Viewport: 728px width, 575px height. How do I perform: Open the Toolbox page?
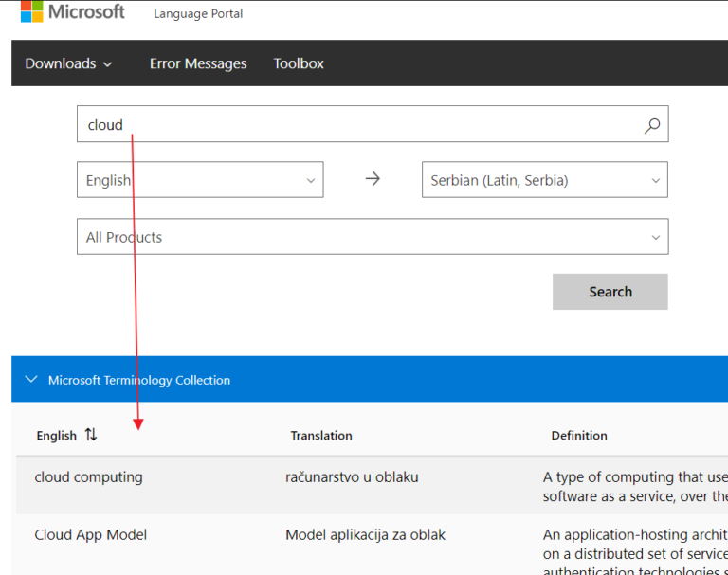coord(299,63)
